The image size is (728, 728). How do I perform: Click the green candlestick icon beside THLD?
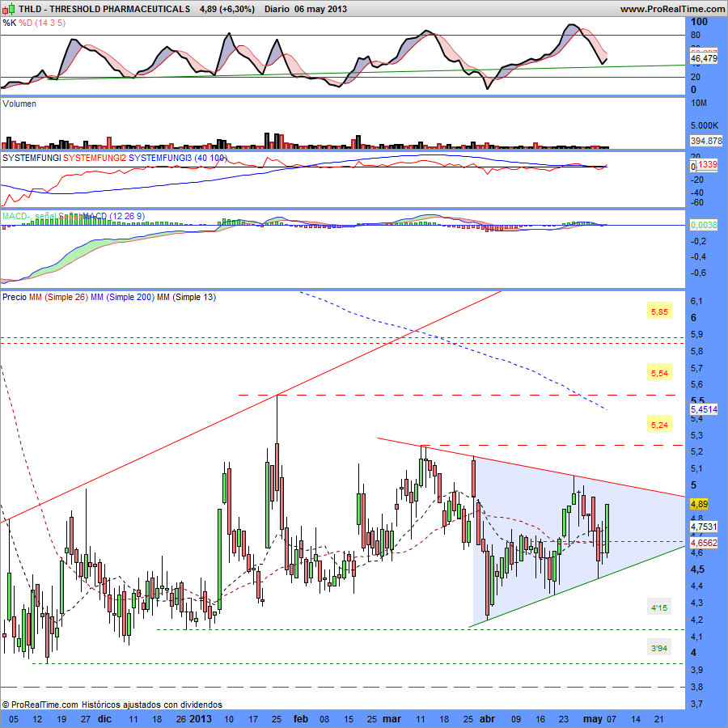pos(8,8)
